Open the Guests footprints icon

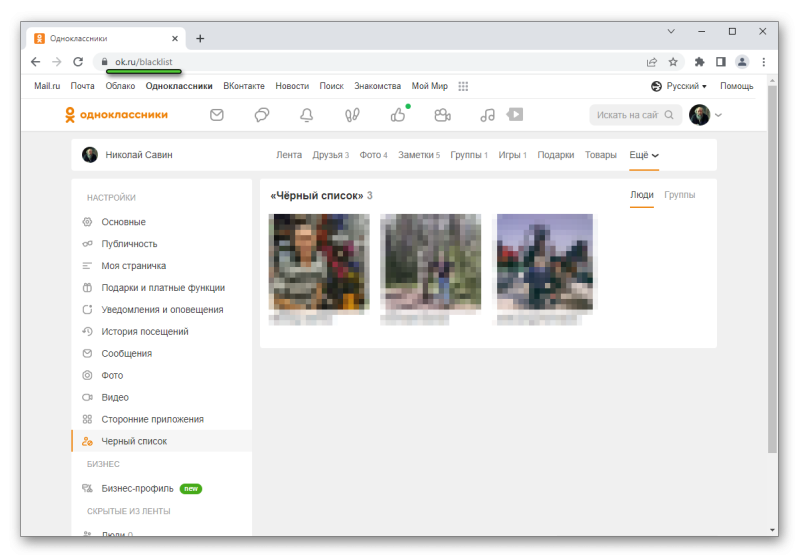352,115
